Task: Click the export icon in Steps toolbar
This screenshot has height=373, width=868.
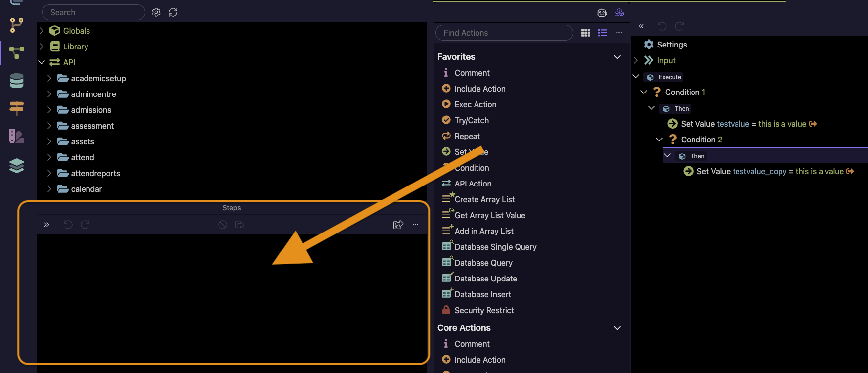Action: coord(398,225)
